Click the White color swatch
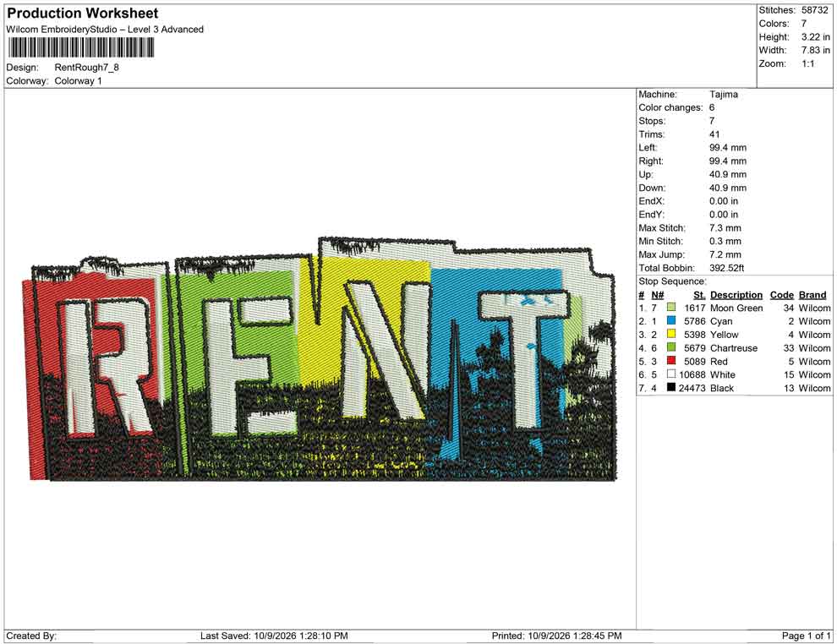 671,374
